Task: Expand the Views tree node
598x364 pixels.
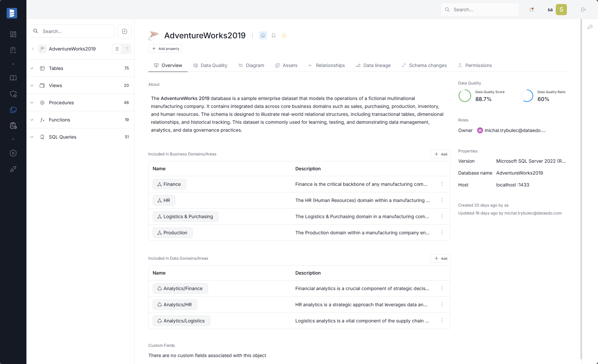Action: tap(32, 85)
